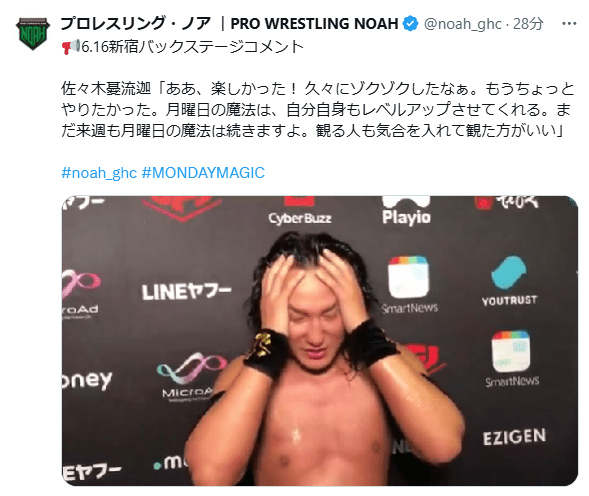Click the EZIGEN text in the video
589x496 pixels.
[514, 437]
